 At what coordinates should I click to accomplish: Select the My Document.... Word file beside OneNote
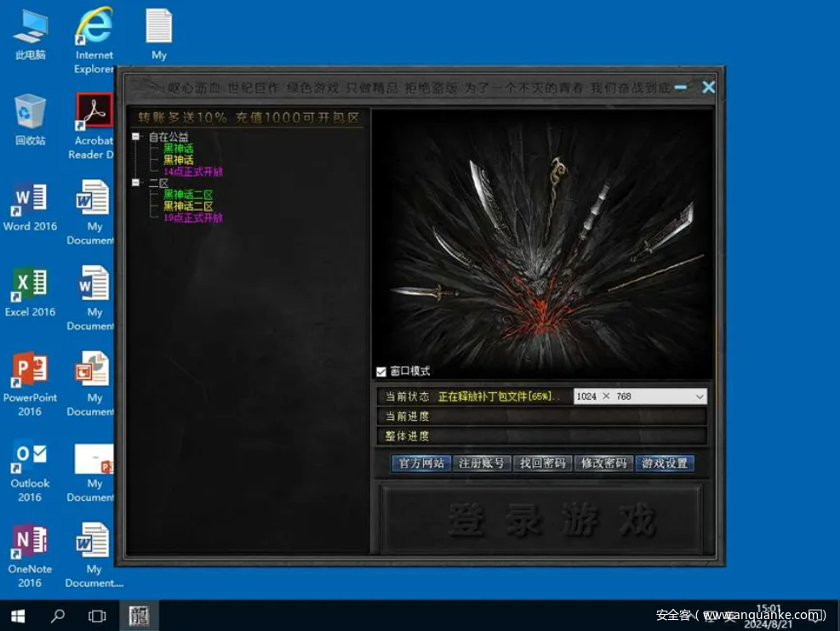point(94,555)
